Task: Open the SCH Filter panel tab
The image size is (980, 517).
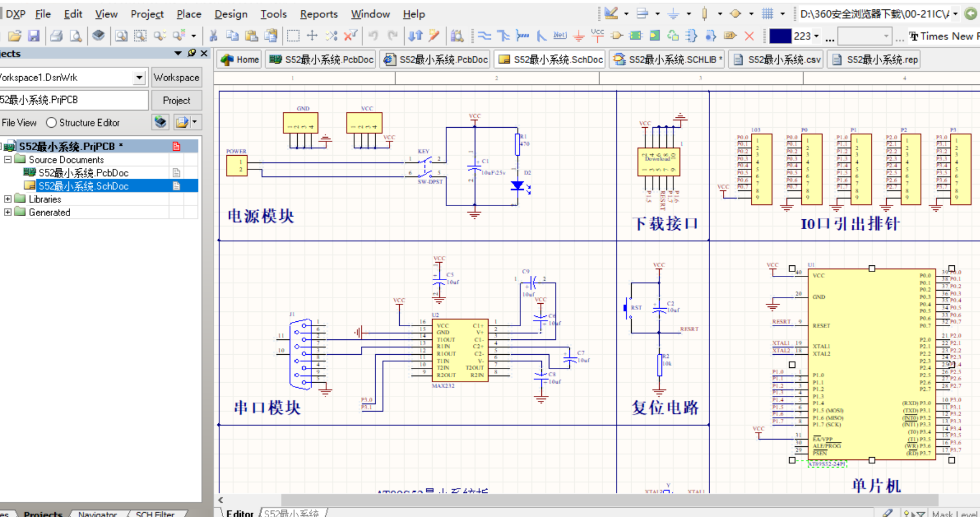Action: coord(155,514)
